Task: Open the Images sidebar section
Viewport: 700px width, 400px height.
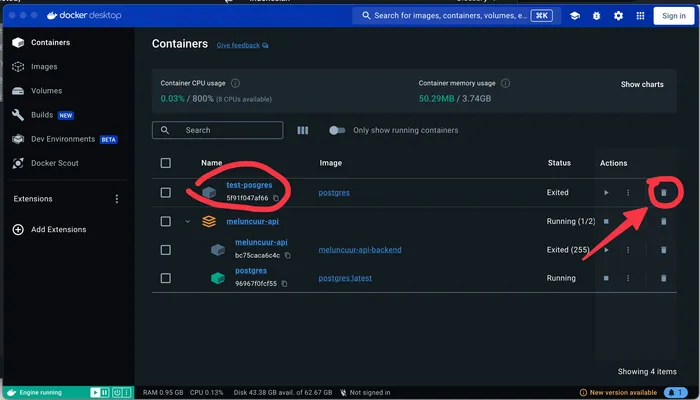Action: point(44,67)
